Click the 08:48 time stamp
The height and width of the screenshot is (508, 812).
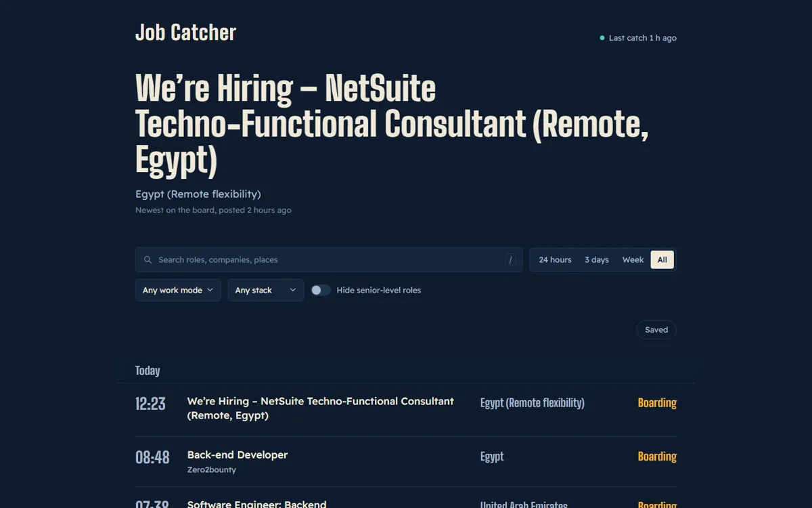pyautogui.click(x=152, y=457)
